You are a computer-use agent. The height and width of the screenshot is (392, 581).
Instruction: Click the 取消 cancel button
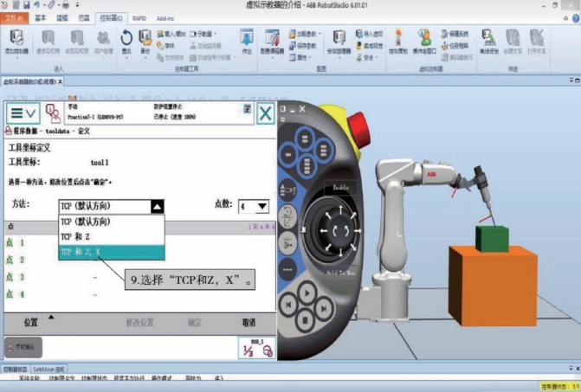pyautogui.click(x=249, y=323)
